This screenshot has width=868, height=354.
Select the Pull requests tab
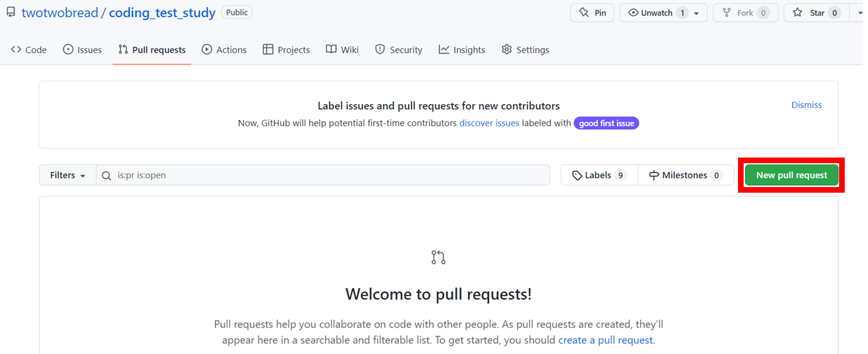click(152, 50)
